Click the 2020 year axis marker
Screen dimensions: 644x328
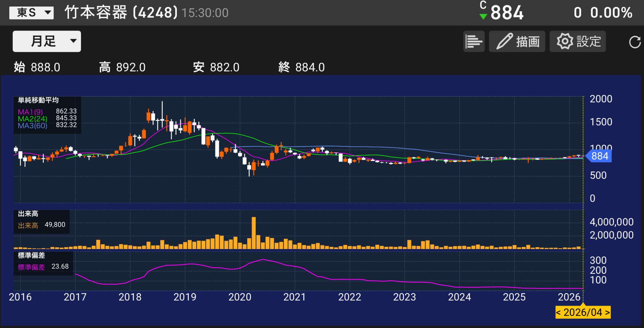coord(240,297)
